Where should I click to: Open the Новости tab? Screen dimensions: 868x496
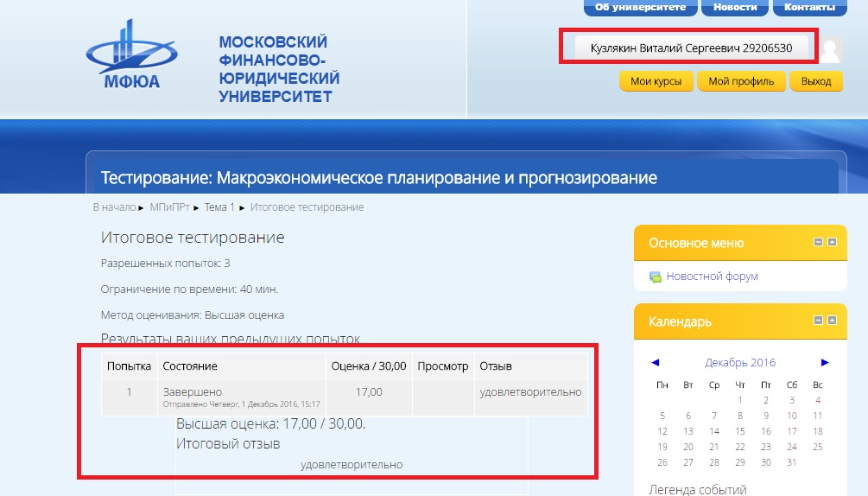[x=735, y=8]
